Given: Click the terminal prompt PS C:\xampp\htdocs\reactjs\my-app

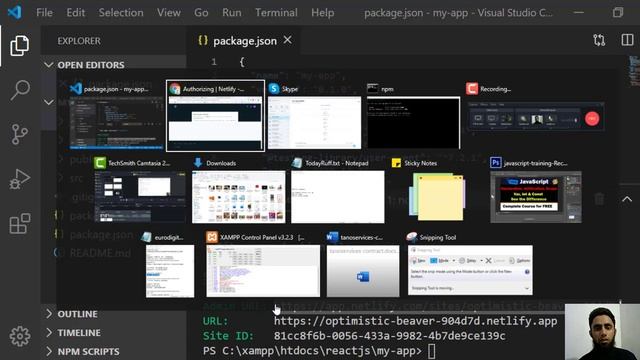Looking at the screenshot, I should click(x=312, y=351).
